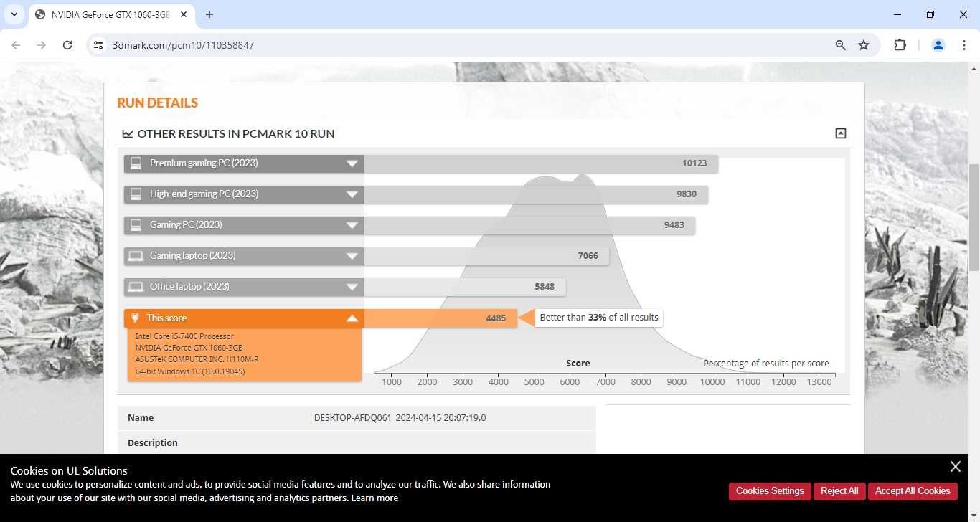
Task: Expand High-end gaming PC (2023) details
Action: pos(352,194)
